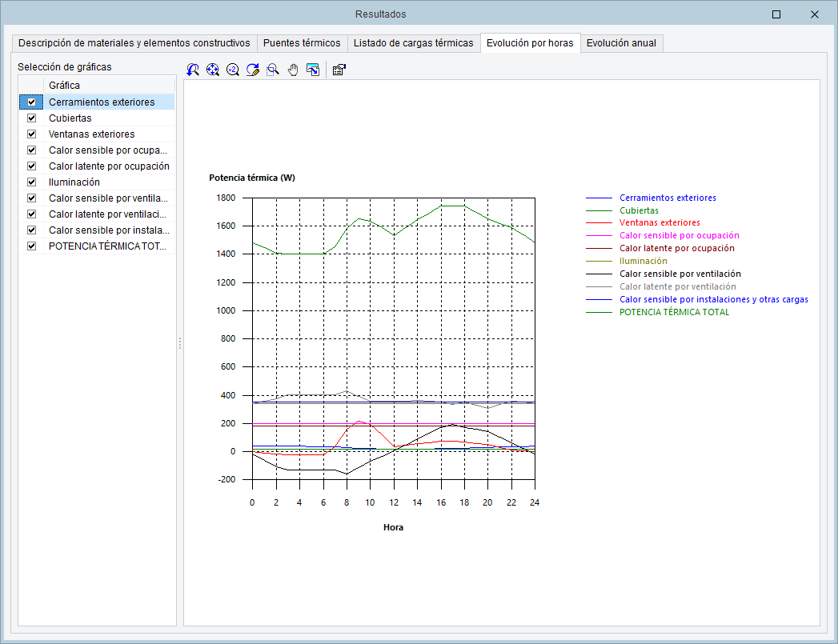Open the Listado de cargas térmicas tab
The image size is (838, 644).
414,43
